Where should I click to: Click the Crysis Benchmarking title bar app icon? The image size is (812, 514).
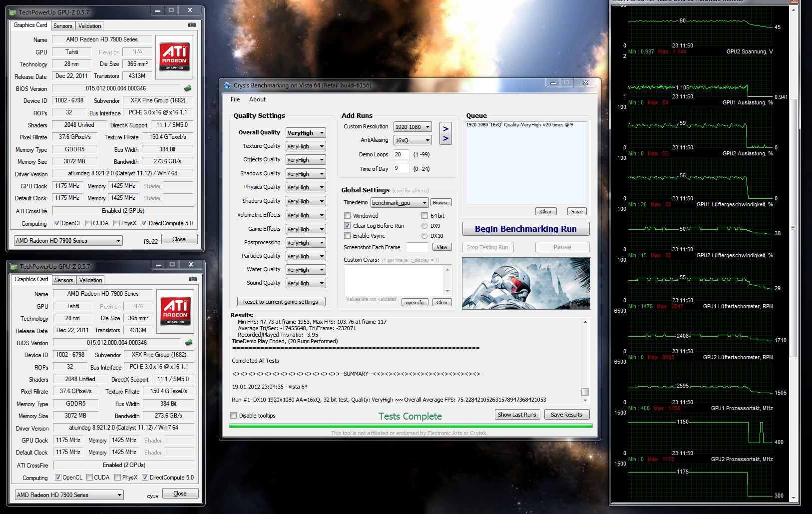tap(228, 85)
